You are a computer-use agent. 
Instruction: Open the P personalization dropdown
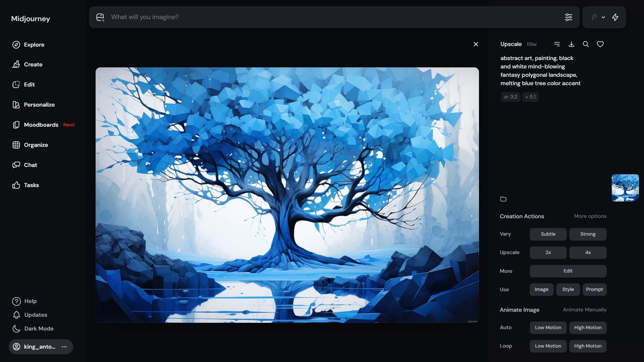(x=597, y=17)
